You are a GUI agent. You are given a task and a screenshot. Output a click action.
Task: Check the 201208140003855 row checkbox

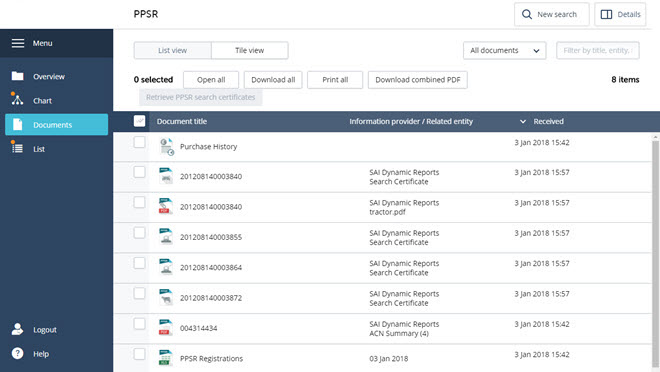139,233
